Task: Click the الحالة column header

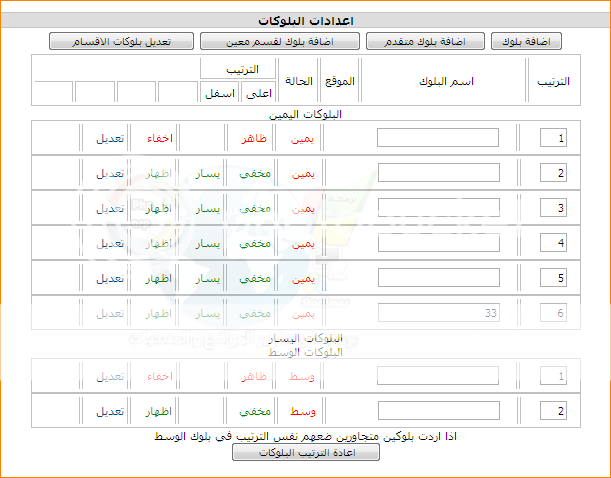Action: pyautogui.click(x=299, y=81)
